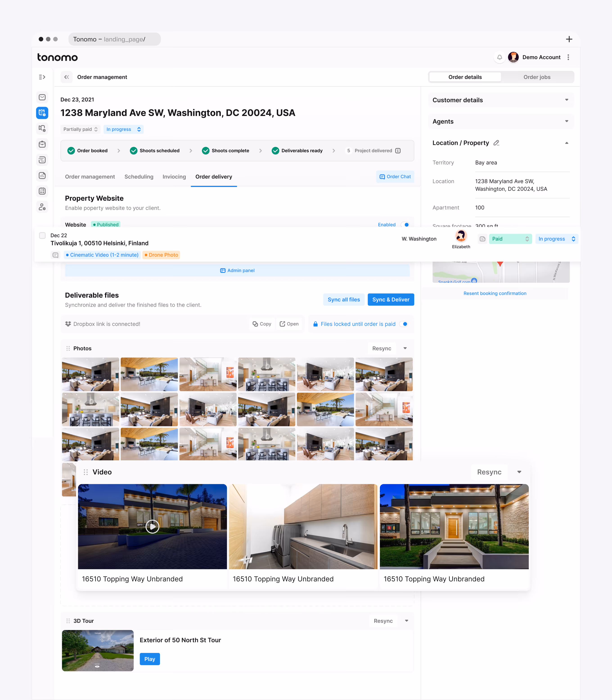The image size is (612, 700).
Task: Open the reports chart icon in sidebar
Action: pyautogui.click(x=42, y=175)
